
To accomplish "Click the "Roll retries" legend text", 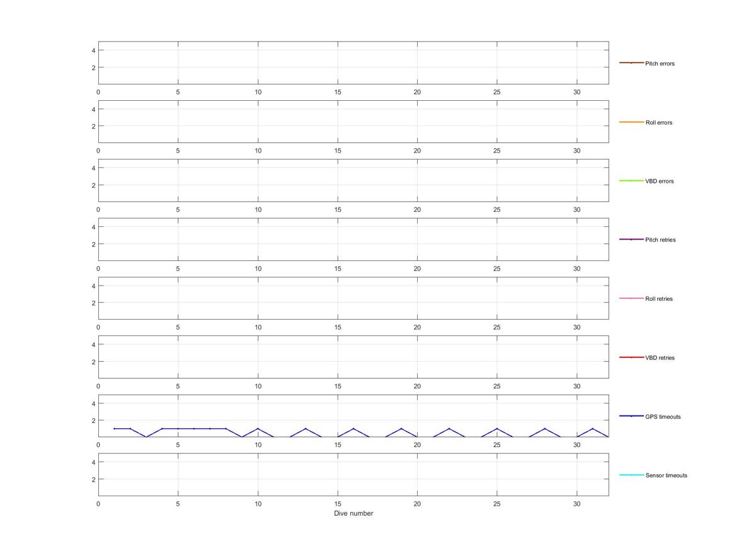I will point(659,299).
